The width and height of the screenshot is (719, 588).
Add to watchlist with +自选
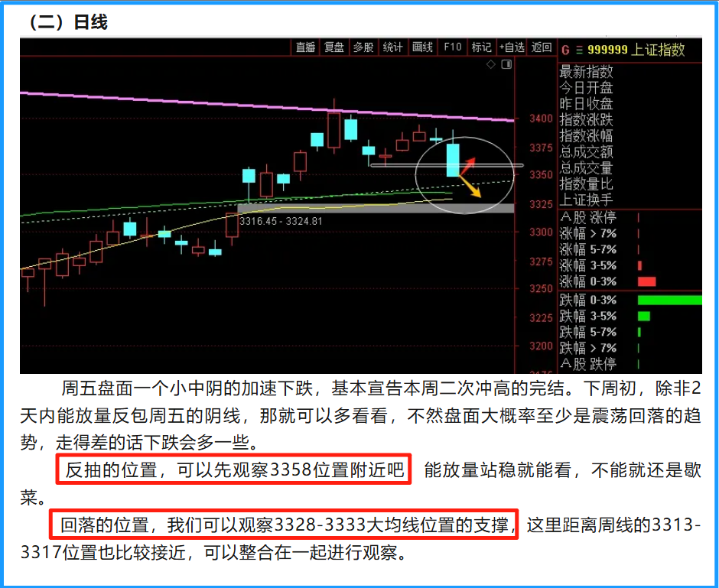512,47
